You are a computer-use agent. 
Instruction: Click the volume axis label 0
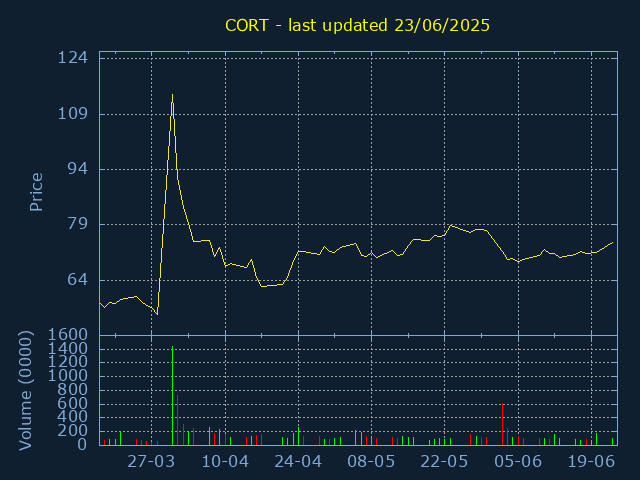[x=82, y=444]
